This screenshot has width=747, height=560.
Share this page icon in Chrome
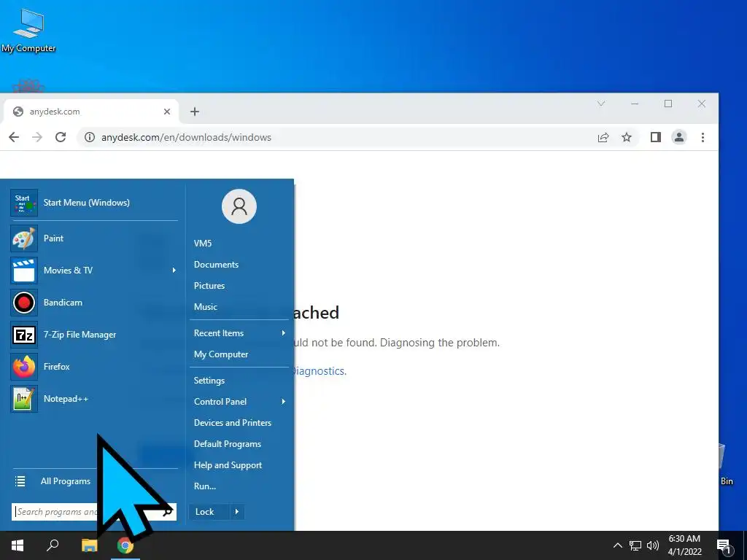(x=603, y=137)
